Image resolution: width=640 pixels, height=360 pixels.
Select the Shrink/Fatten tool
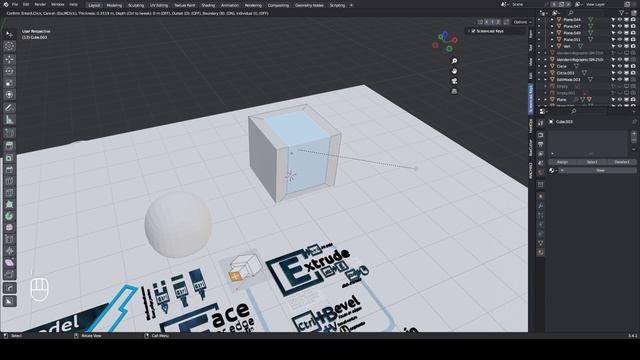point(9,251)
